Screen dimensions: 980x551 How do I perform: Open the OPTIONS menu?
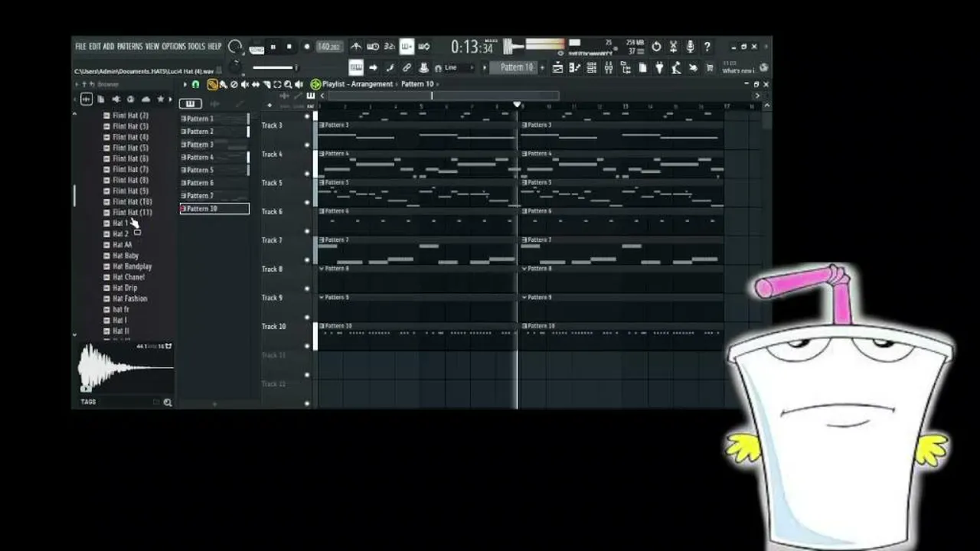[174, 47]
